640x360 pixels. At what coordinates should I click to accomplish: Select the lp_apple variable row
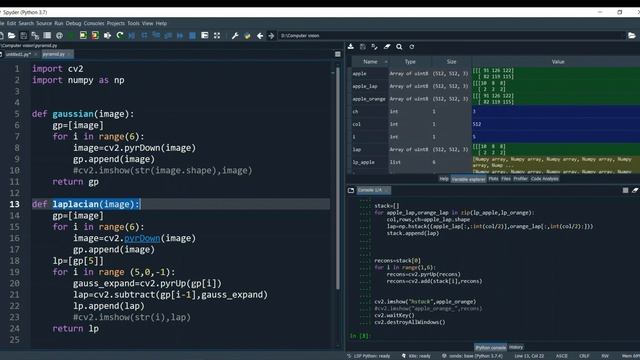pyautogui.click(x=496, y=162)
